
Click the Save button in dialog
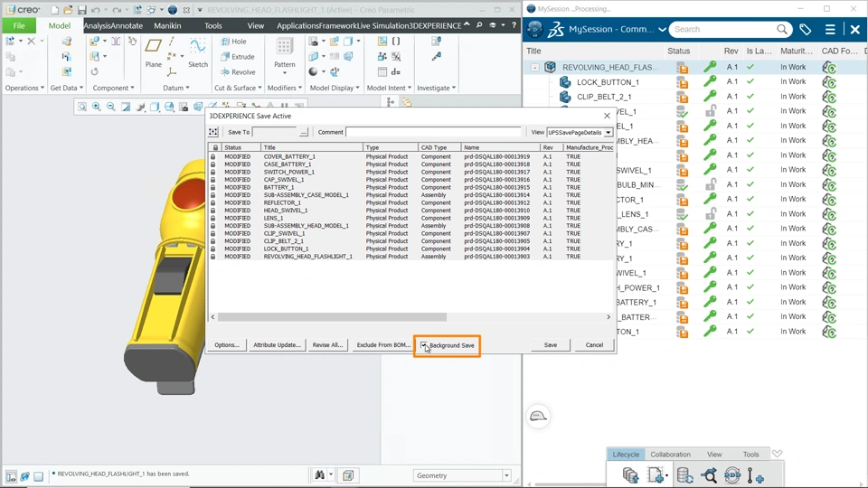(x=551, y=344)
